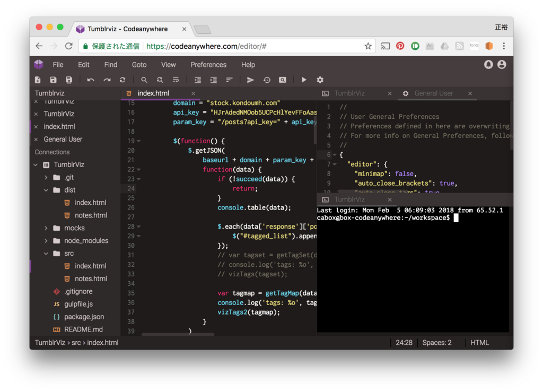This screenshot has height=392, width=543.
Task: Click the run play icon
Action: [x=304, y=80]
